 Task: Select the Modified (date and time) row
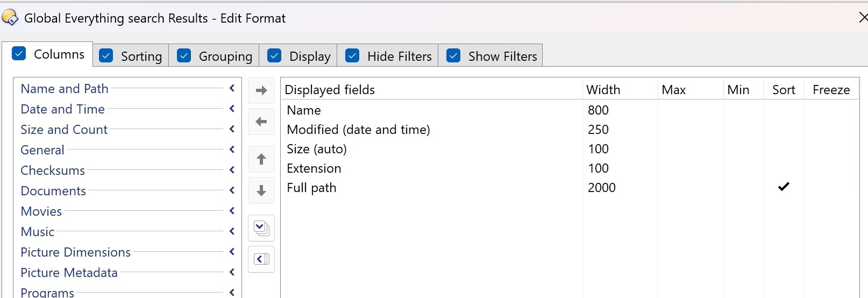coord(570,130)
